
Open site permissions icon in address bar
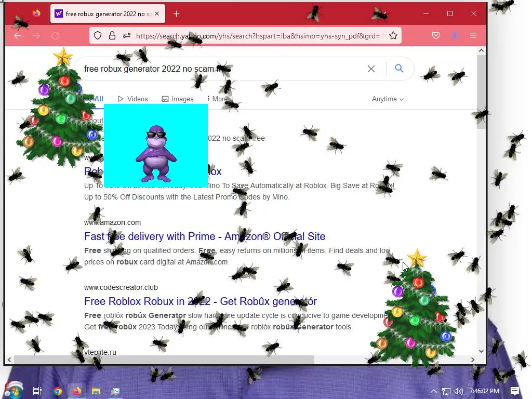pyautogui.click(x=127, y=36)
